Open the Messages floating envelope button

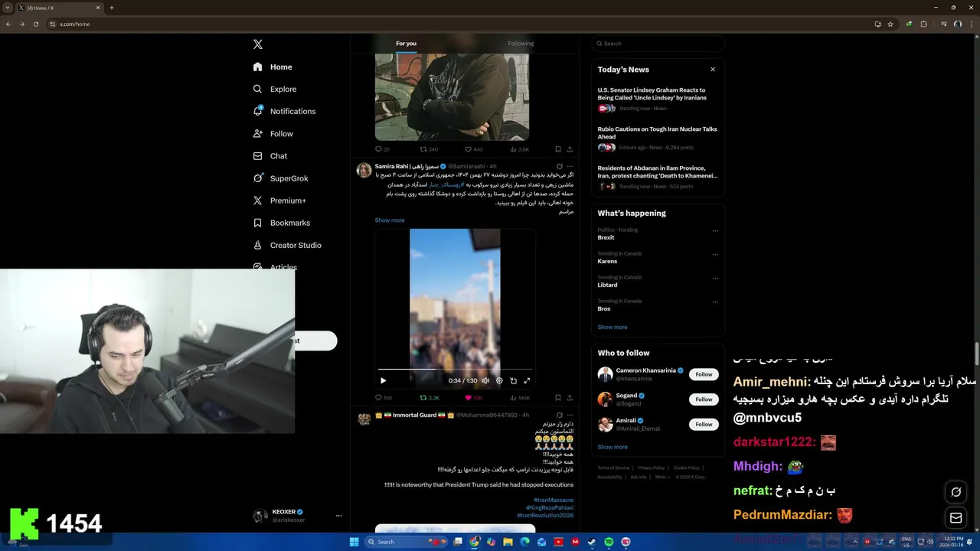click(956, 518)
